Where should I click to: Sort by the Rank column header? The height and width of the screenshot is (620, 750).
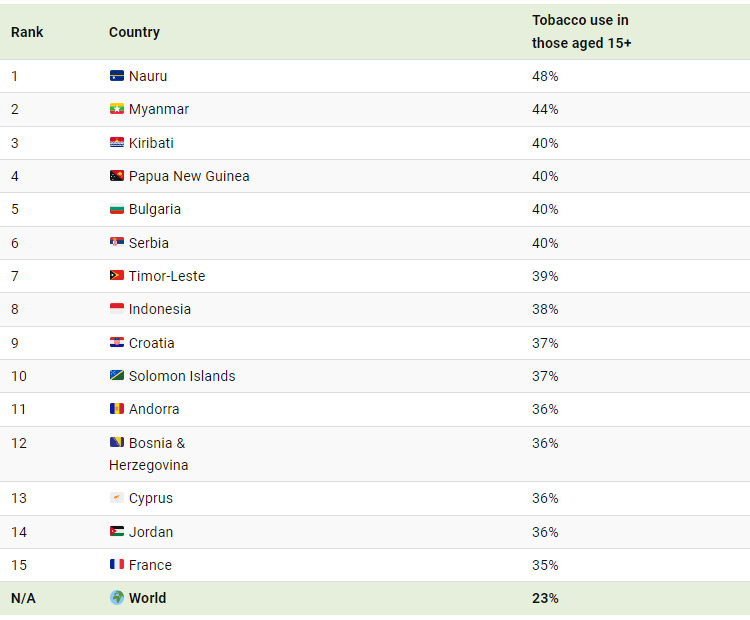point(27,32)
